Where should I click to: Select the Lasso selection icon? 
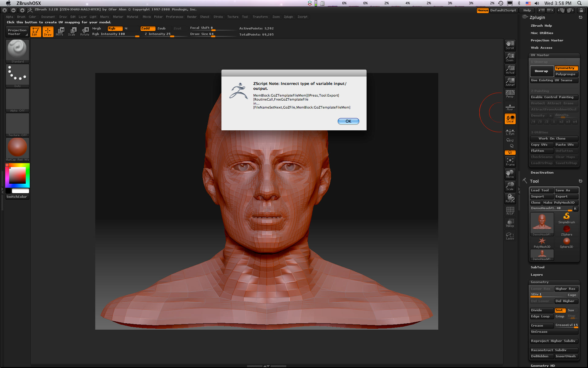510,236
